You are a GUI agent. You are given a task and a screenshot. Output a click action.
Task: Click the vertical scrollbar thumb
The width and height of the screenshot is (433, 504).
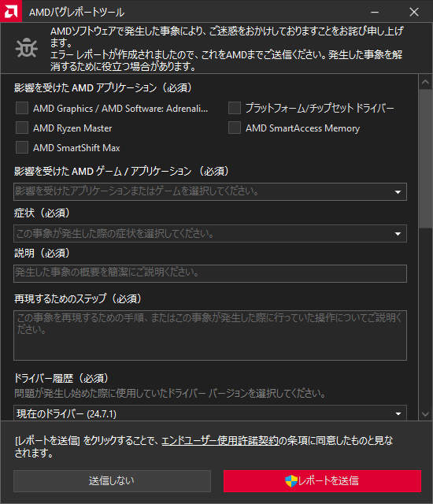425,159
